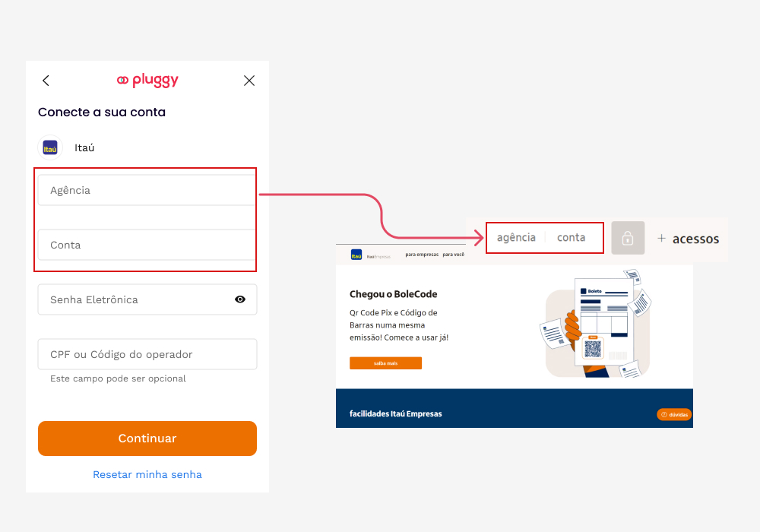
Task: Close the Pluggy connect dialog
Action: coord(249,81)
